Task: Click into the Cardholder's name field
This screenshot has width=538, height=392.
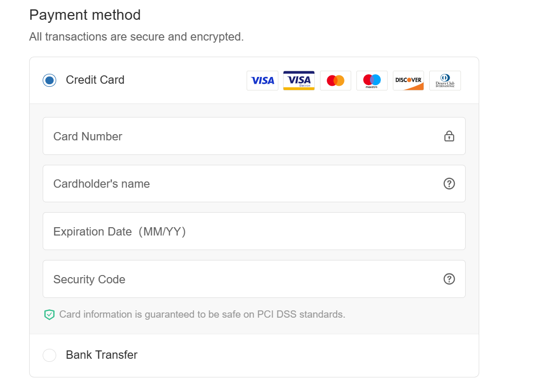Action: (x=239, y=184)
